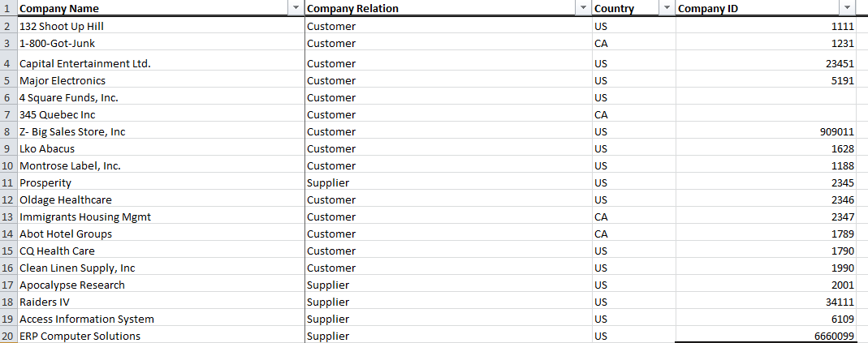868x343 pixels.
Task: Select the cell with Company ID 909011
Action: pyautogui.click(x=767, y=131)
